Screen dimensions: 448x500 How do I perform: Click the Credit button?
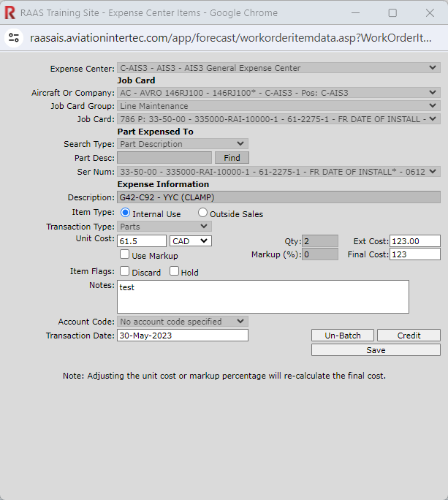(409, 336)
